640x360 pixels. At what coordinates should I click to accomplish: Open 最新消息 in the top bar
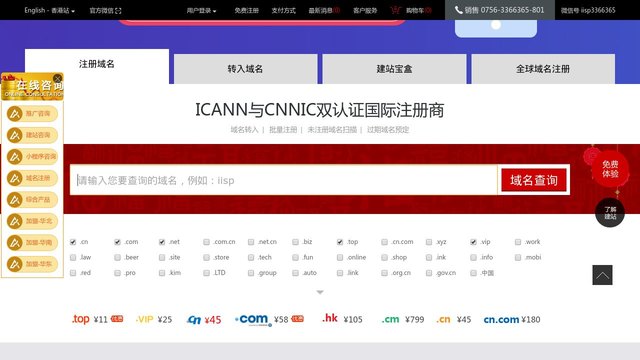[324, 11]
